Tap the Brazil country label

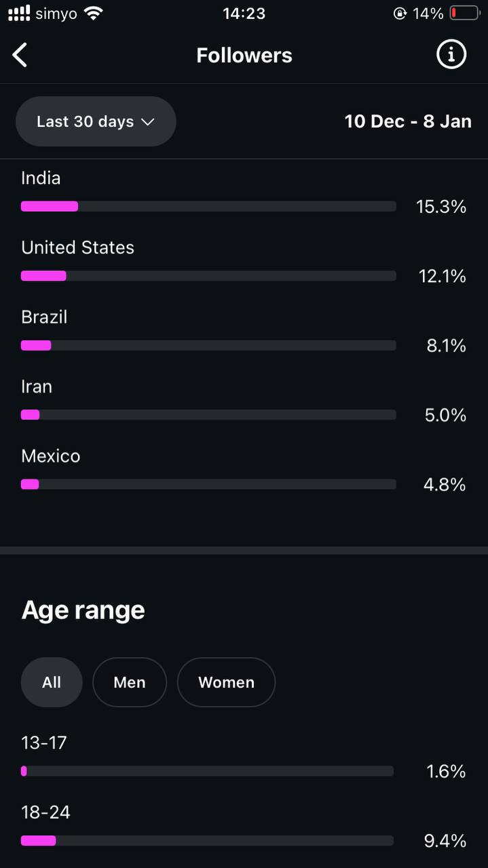point(44,317)
